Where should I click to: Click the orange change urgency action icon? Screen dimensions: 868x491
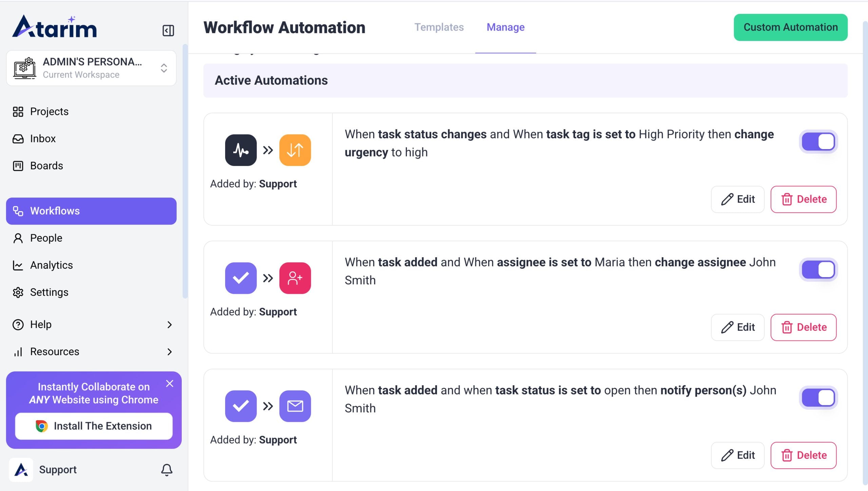tap(295, 150)
